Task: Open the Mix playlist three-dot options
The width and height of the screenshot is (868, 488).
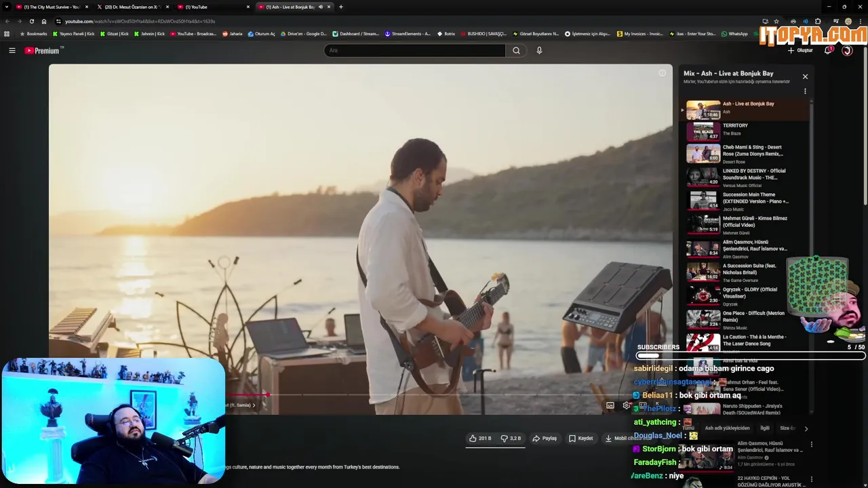Action: point(805,91)
